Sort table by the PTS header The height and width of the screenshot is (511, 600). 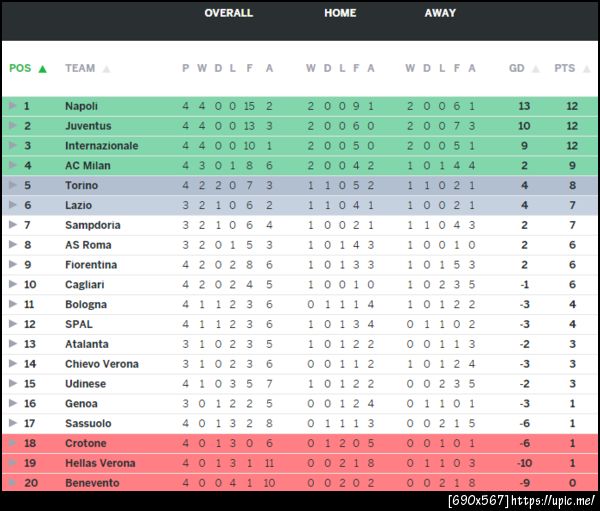click(x=565, y=69)
